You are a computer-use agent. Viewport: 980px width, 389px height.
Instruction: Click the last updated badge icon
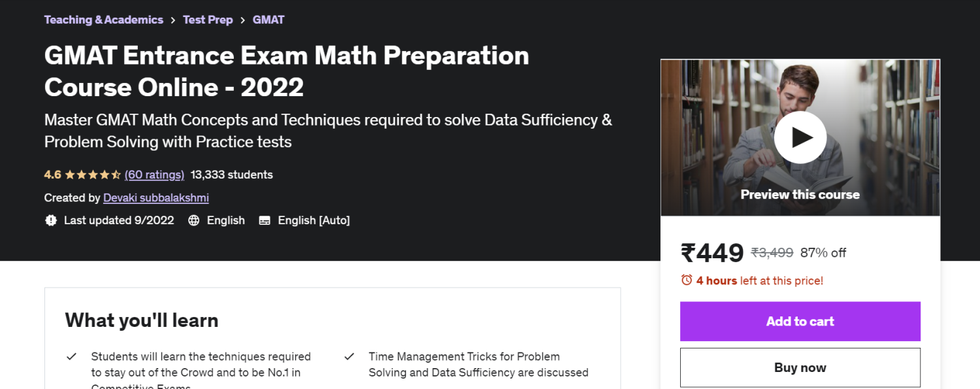tap(50, 220)
